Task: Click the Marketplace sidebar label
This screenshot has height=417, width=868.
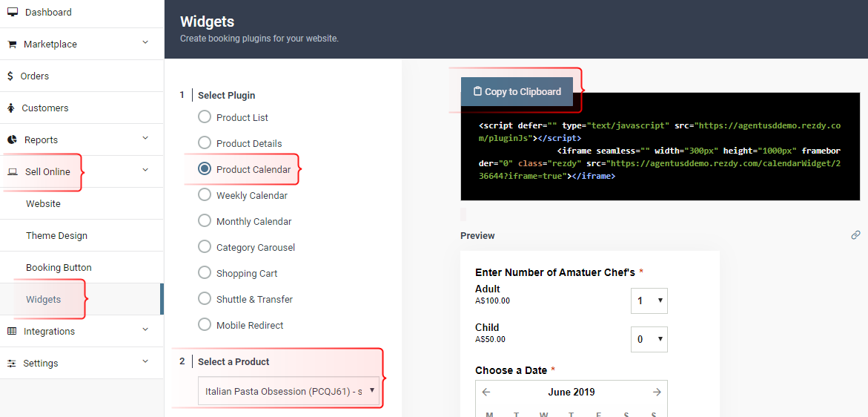Action: click(x=50, y=45)
